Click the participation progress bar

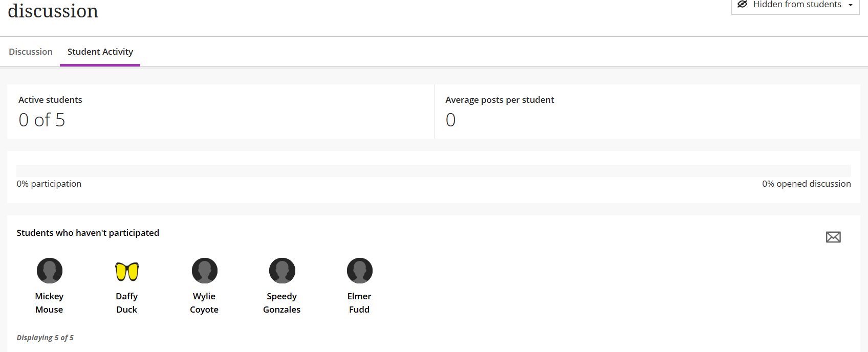(x=434, y=170)
